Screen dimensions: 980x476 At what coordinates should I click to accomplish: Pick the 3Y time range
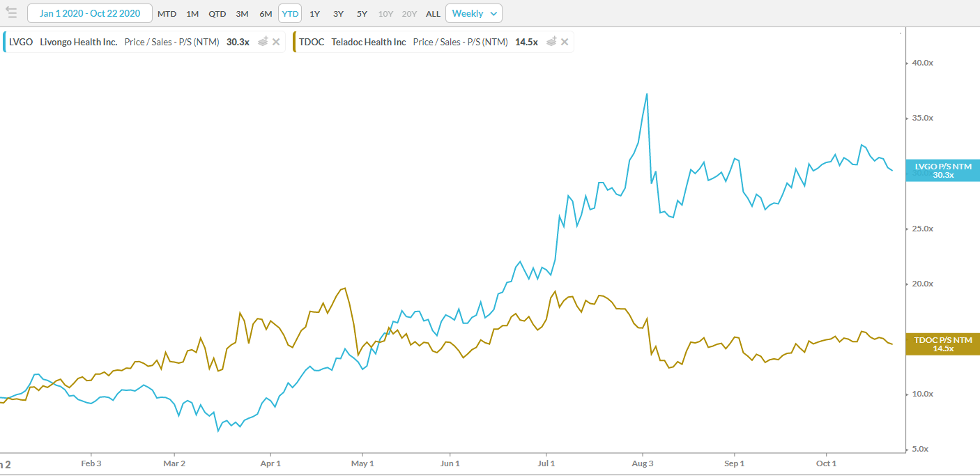[338, 14]
